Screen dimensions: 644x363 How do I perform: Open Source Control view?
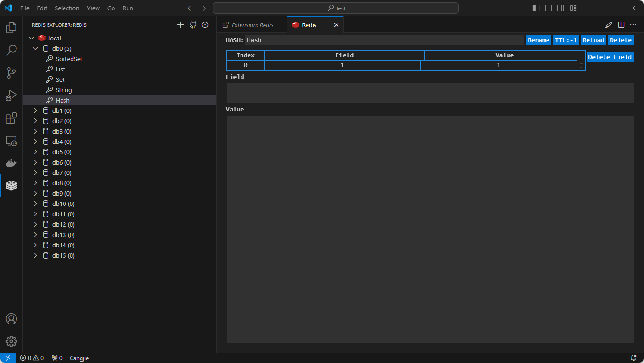pyautogui.click(x=11, y=73)
